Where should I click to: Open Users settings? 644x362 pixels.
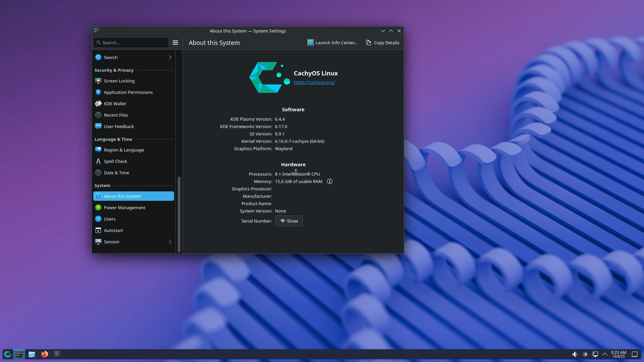point(133,219)
